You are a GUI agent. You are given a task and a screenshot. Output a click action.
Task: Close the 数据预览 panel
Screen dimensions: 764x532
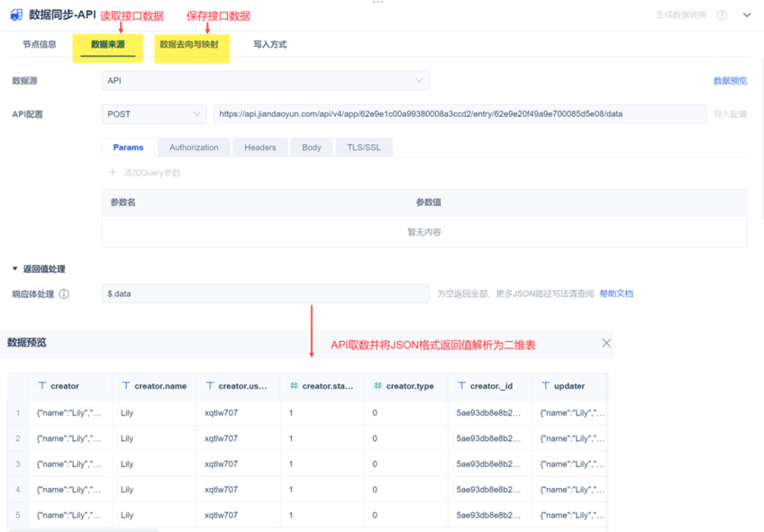coord(606,343)
